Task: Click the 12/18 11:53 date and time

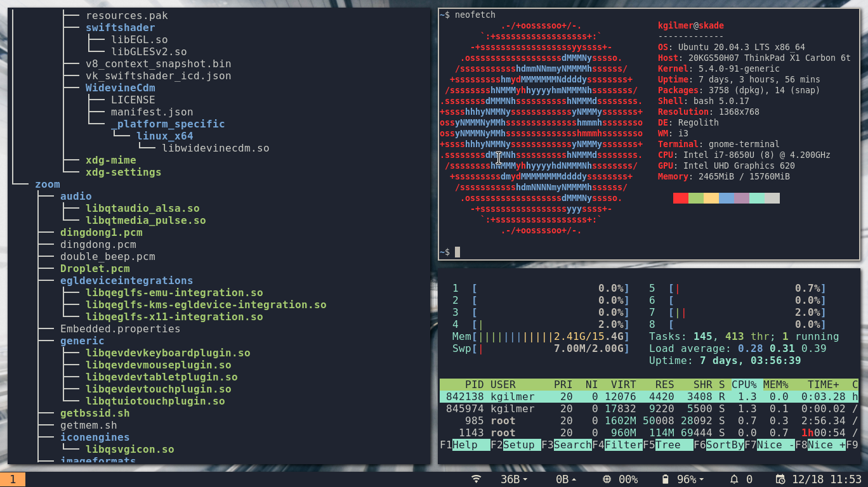Action: (827, 479)
